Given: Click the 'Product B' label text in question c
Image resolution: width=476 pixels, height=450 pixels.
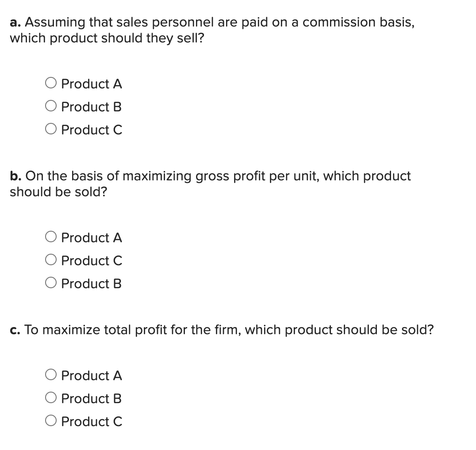Looking at the screenshot, I should [92, 399].
